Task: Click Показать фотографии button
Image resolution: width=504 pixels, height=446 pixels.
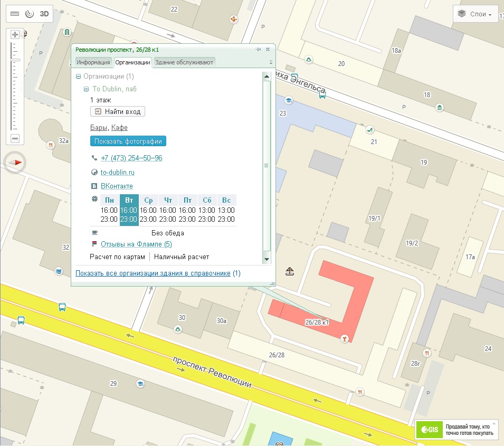Action: (128, 141)
